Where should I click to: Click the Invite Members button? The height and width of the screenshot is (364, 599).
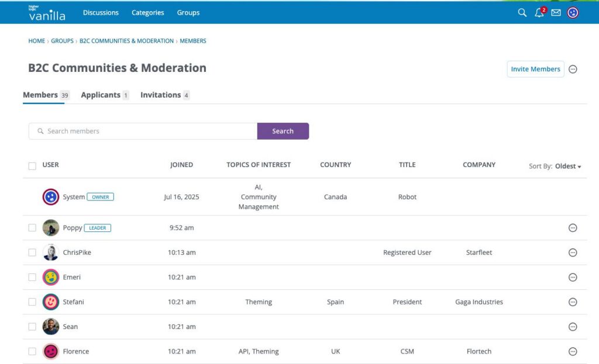pyautogui.click(x=535, y=69)
